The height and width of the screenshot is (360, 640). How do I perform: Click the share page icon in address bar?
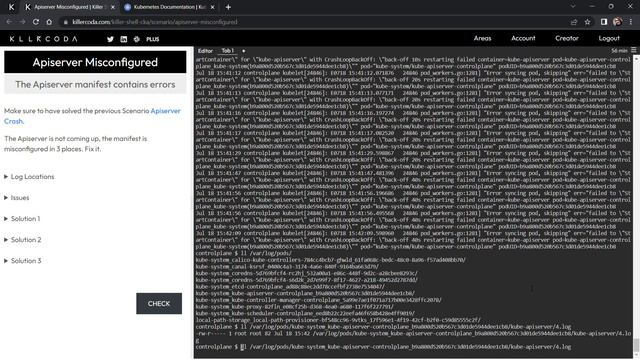point(574,22)
